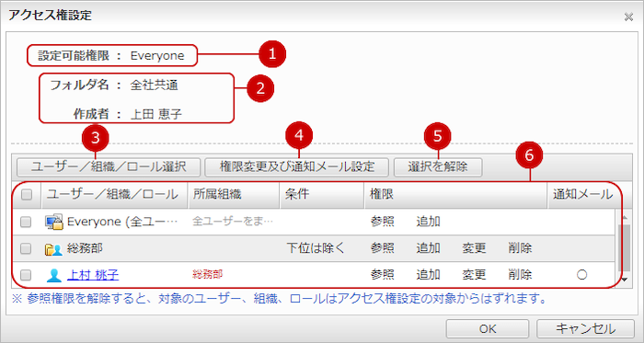Screen dimensions: 644x343
Task: Click 権限変更及び通知メール設定 button
Action: point(297,167)
